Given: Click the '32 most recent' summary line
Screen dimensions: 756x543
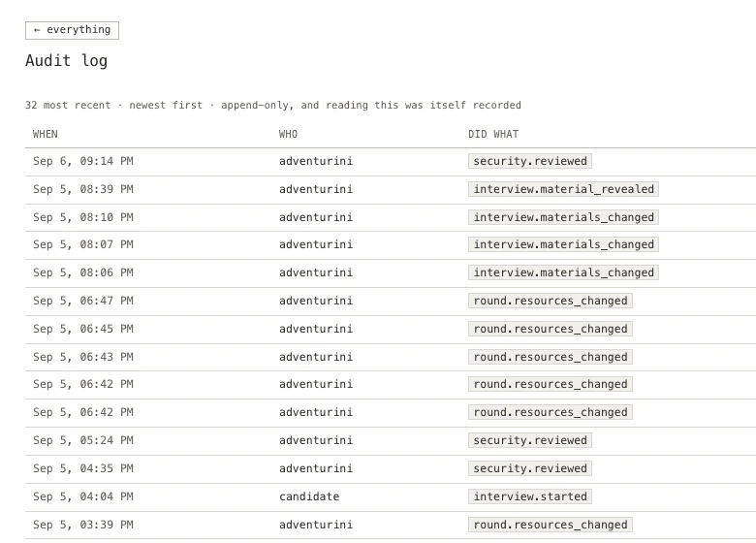Looking at the screenshot, I should coord(273,105).
